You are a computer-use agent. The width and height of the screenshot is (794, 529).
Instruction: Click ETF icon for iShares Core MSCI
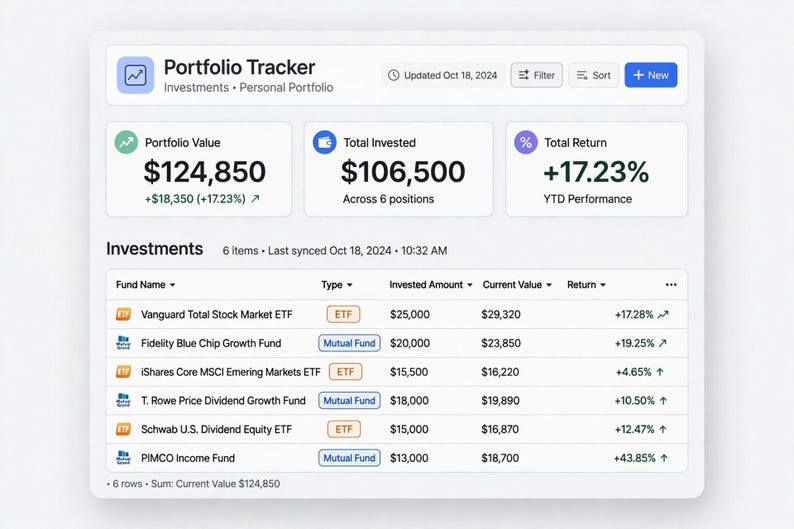coord(123,372)
